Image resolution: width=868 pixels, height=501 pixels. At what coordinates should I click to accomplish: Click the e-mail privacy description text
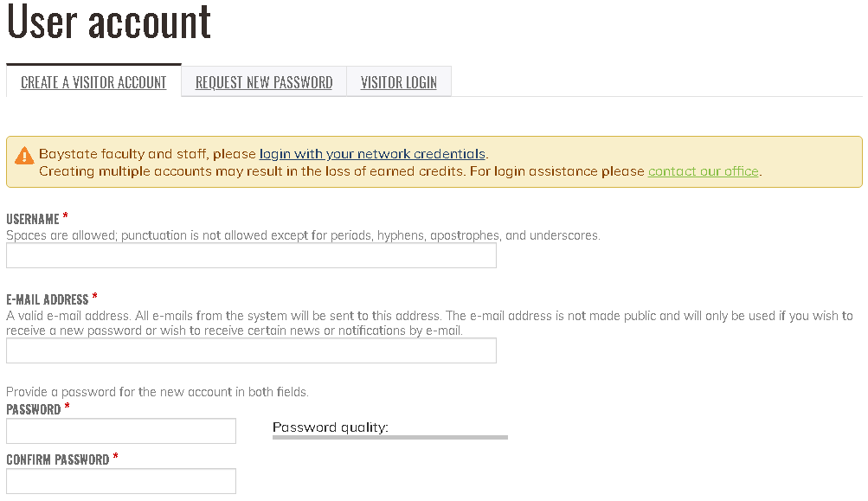tap(429, 324)
